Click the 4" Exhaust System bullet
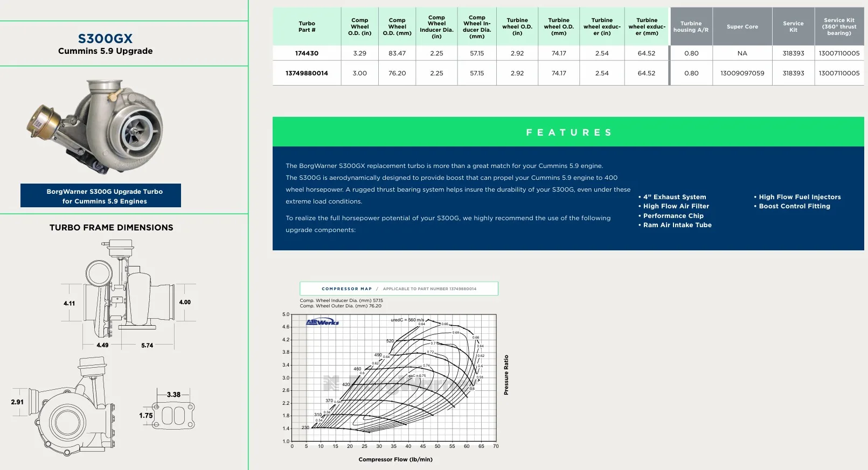 pos(672,197)
